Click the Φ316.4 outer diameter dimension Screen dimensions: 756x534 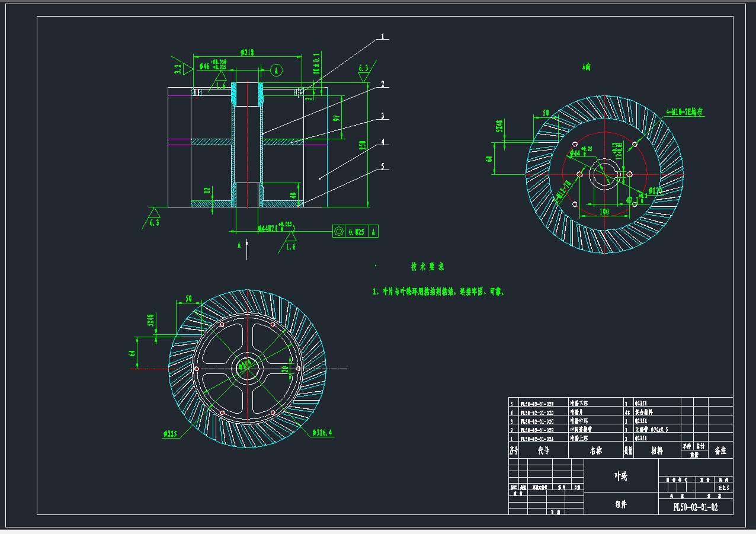tap(322, 433)
